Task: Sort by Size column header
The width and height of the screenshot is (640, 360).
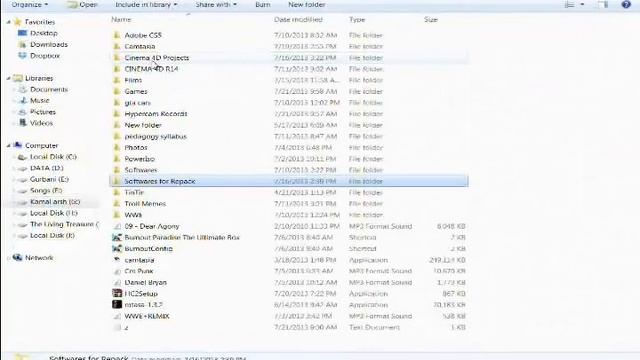Action: (x=431, y=20)
